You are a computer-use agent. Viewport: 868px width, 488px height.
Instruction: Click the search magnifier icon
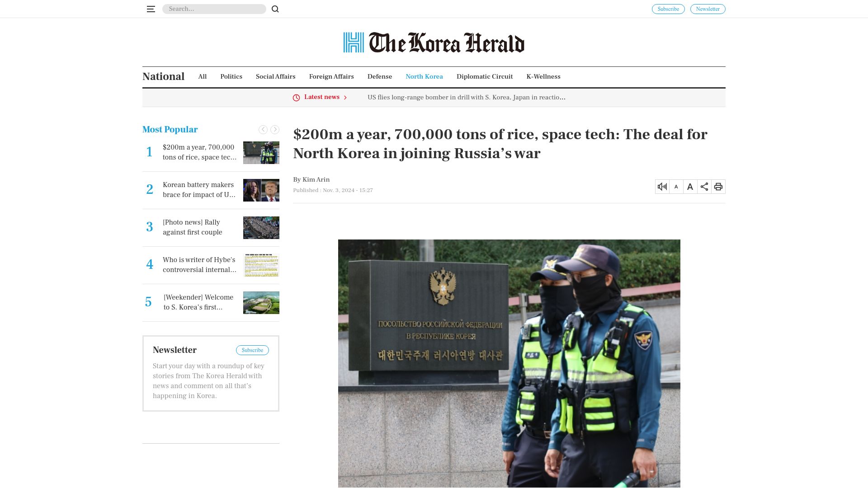(x=275, y=9)
